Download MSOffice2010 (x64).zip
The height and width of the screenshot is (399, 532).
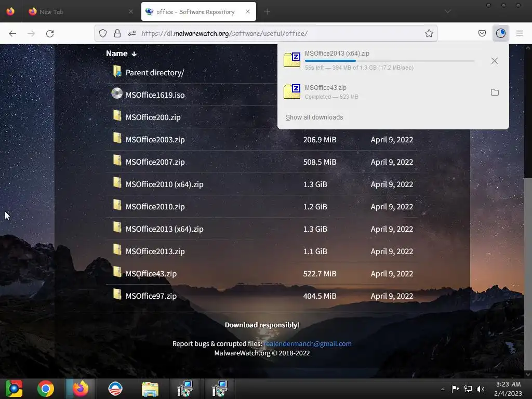(165, 184)
